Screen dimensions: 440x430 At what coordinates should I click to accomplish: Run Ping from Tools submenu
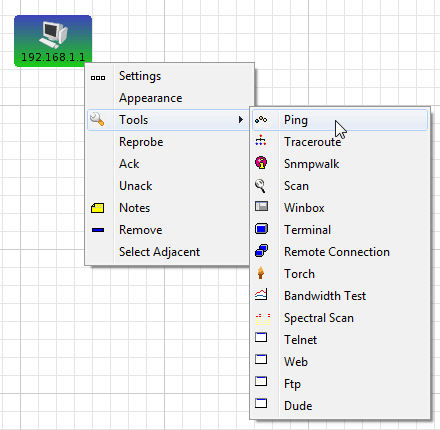(x=339, y=120)
